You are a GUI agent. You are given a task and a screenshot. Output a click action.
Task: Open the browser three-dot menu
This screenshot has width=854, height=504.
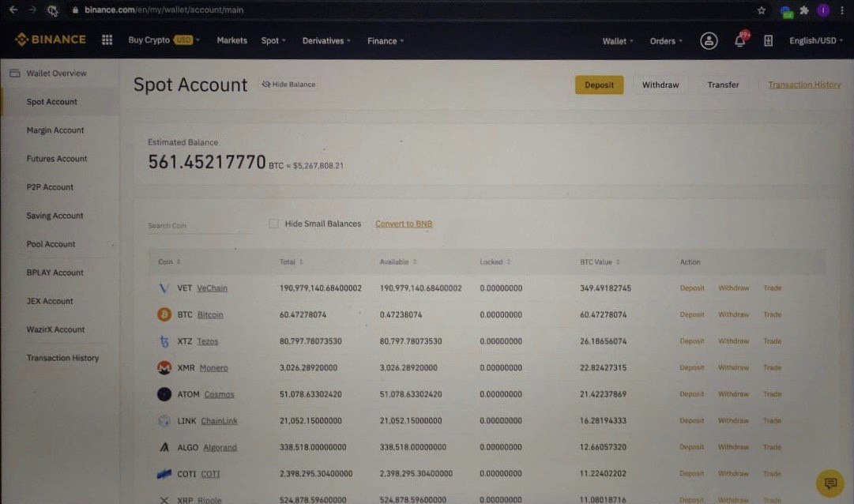(842, 9)
